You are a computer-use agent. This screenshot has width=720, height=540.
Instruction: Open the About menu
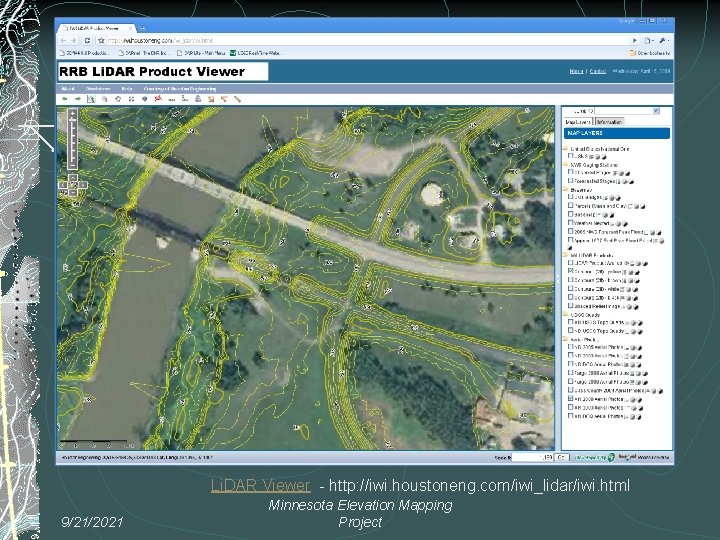(68, 89)
